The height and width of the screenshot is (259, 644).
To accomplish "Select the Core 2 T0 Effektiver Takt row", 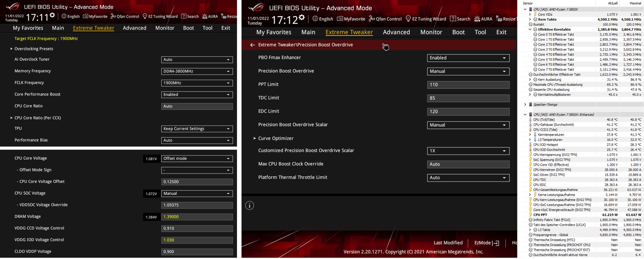I will [582, 44].
